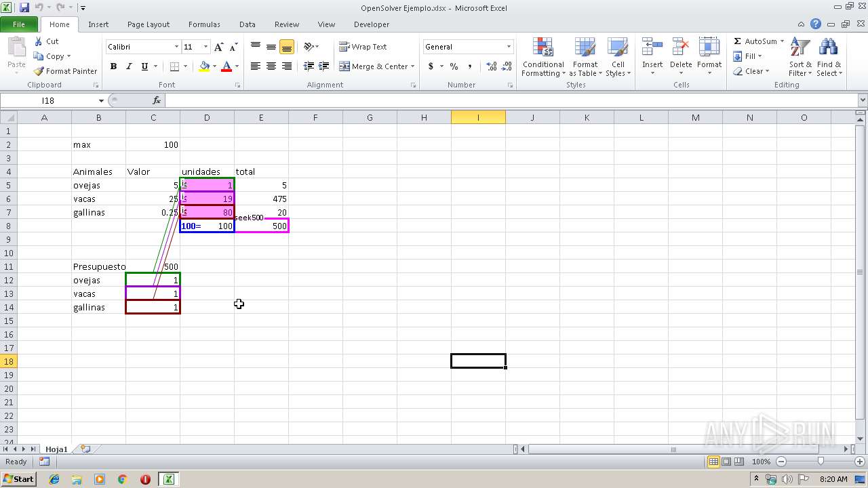The image size is (868, 488).
Task: Click the zoom slider handle
Action: point(821,462)
